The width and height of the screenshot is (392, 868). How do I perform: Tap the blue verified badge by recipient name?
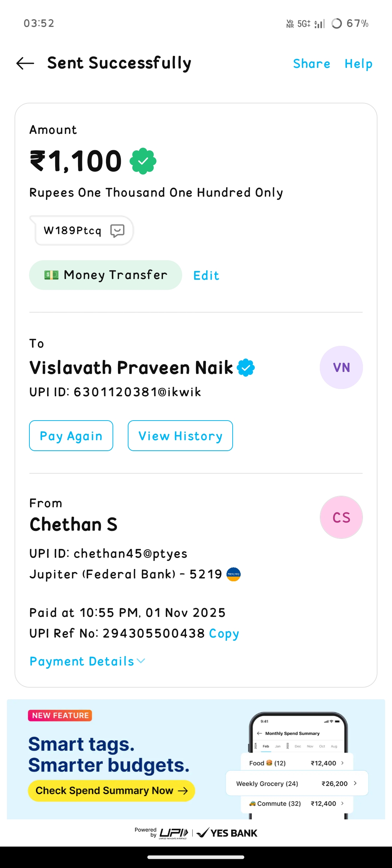246,368
